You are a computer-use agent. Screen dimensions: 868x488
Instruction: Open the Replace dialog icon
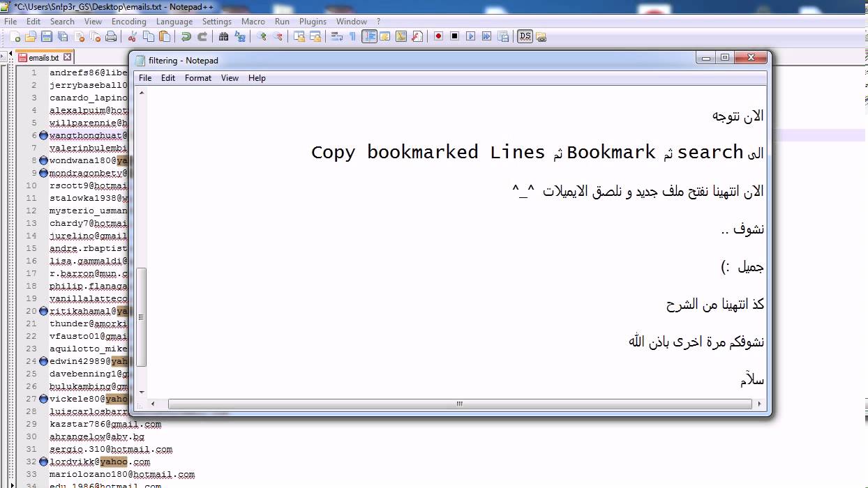coord(240,36)
